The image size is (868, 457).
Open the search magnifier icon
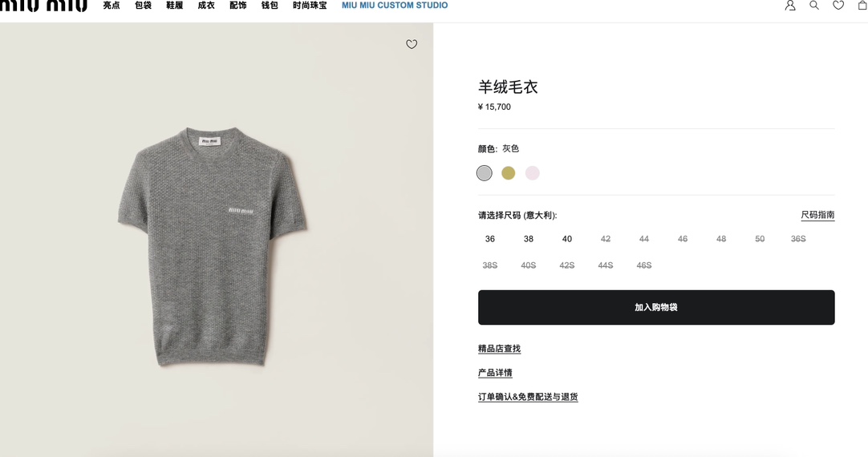[814, 5]
